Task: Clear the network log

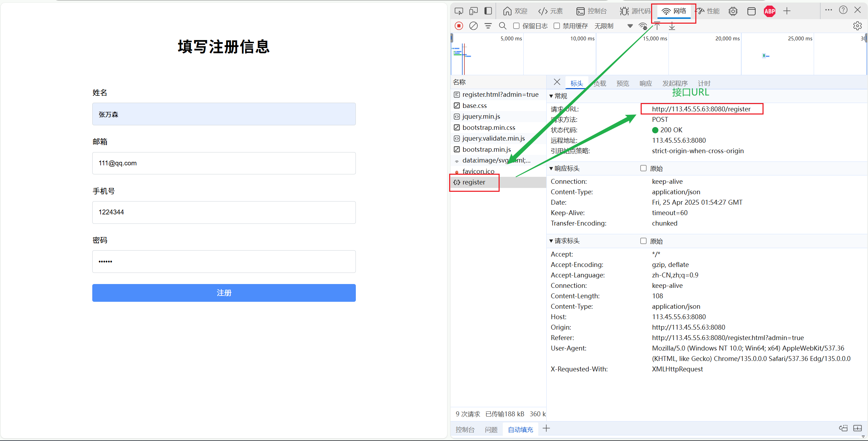Action: coord(473,26)
